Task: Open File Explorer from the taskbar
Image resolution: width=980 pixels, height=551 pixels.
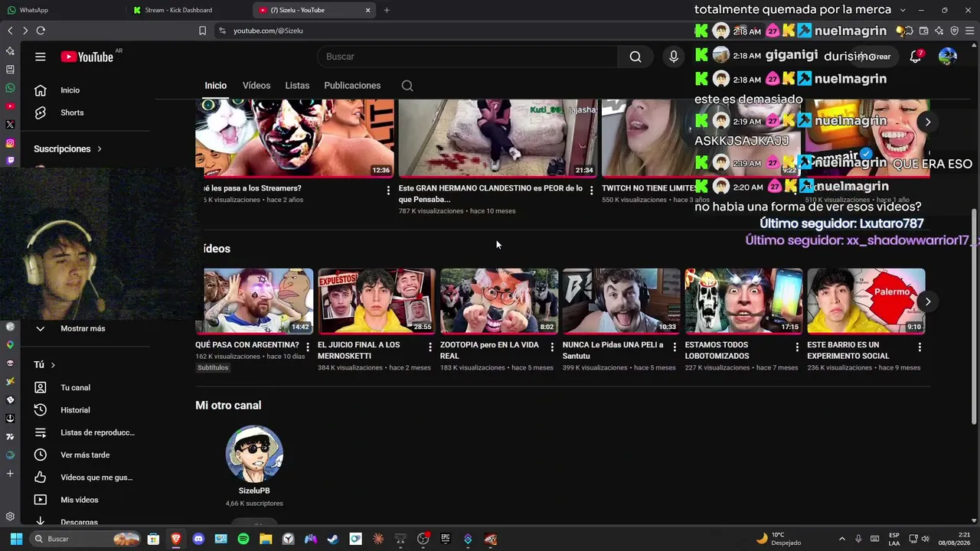Action: point(266,539)
